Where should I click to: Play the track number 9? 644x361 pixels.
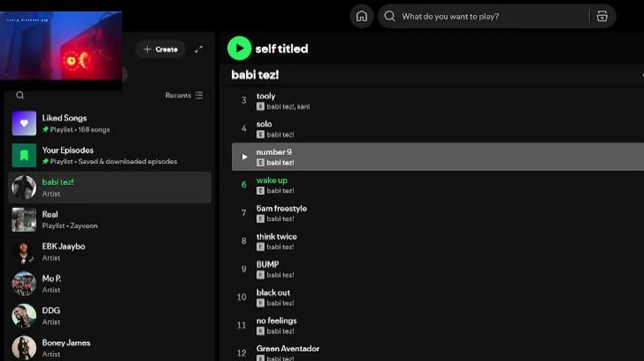(244, 157)
